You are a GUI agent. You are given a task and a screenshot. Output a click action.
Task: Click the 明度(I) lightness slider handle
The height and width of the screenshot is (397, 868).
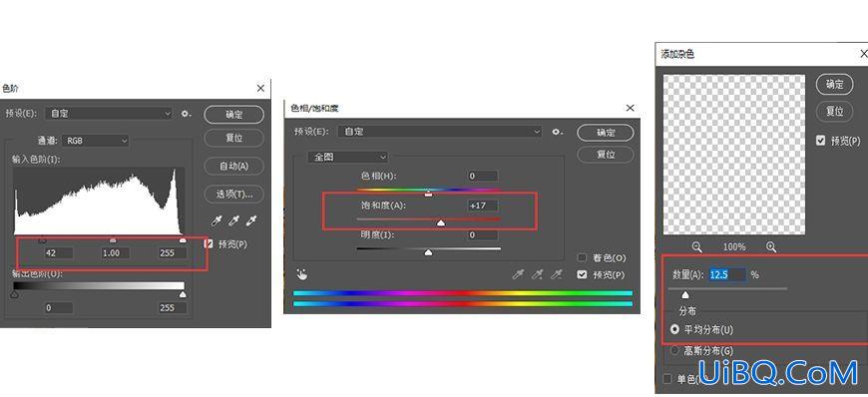tap(428, 252)
